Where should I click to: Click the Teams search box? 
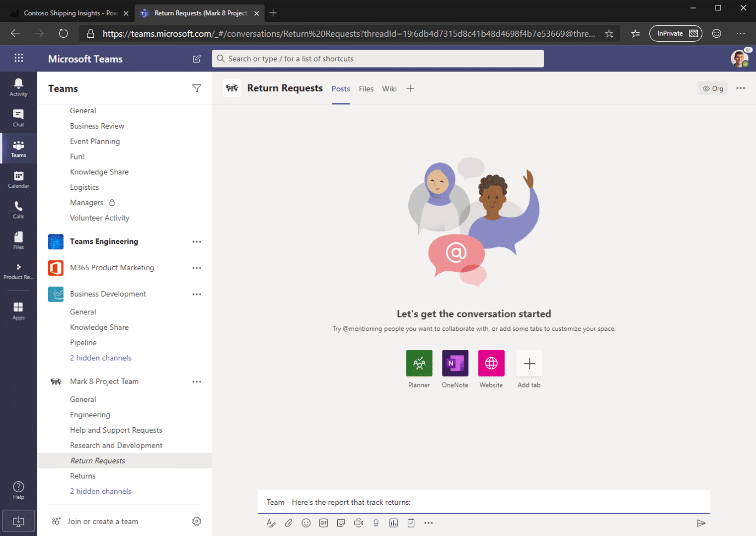378,59
